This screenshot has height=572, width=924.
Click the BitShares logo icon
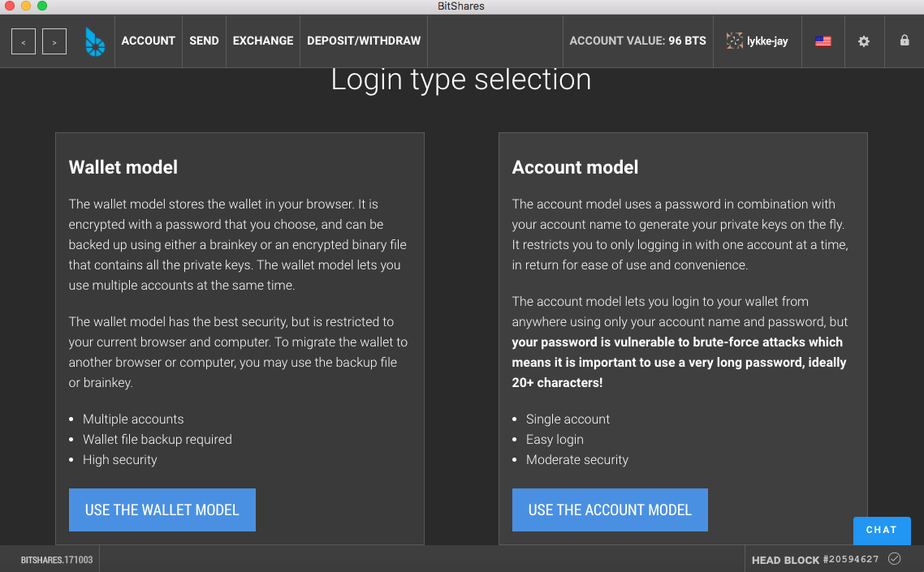coord(94,42)
